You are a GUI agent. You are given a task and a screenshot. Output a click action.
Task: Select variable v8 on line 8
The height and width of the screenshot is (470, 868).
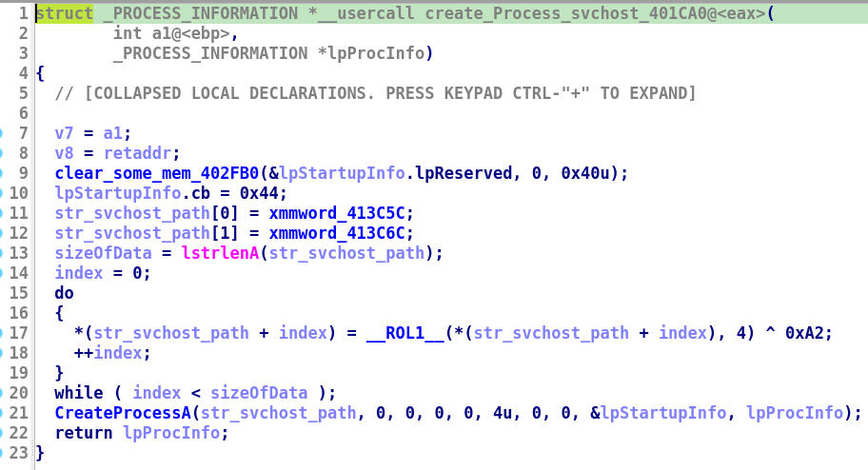[64, 153]
